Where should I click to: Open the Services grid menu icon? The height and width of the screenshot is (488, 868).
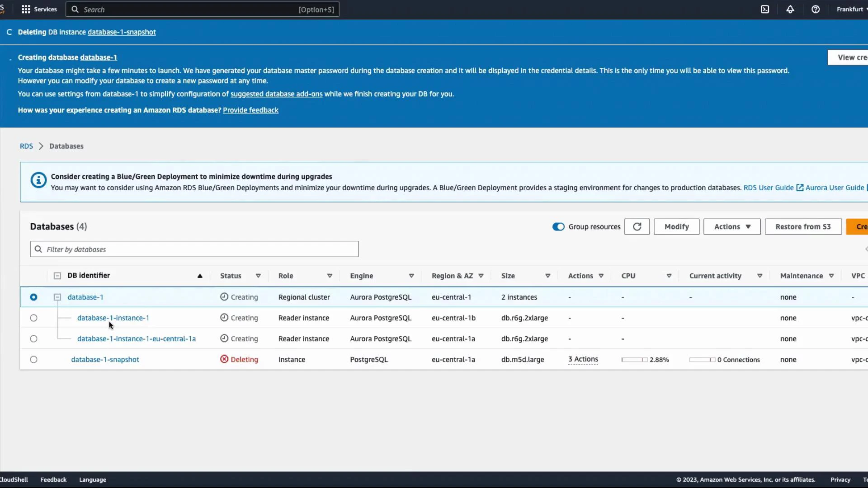[26, 9]
